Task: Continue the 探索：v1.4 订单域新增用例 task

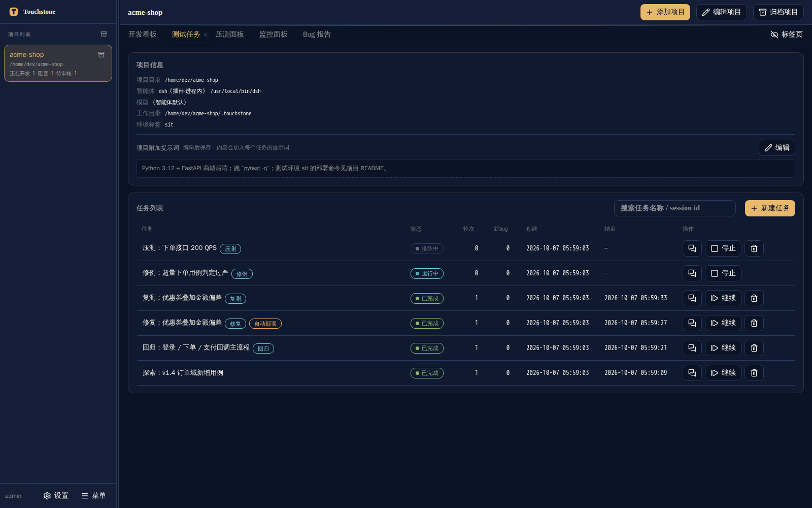Action: click(x=723, y=373)
